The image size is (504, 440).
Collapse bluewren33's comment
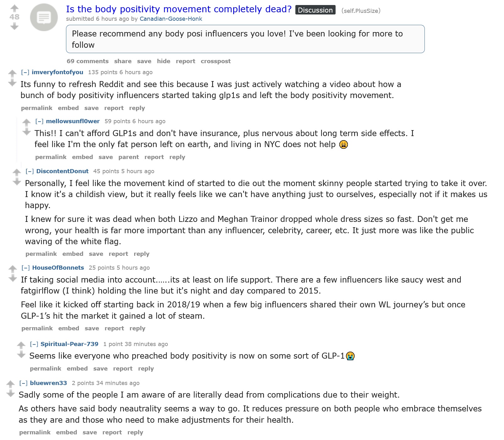point(23,383)
